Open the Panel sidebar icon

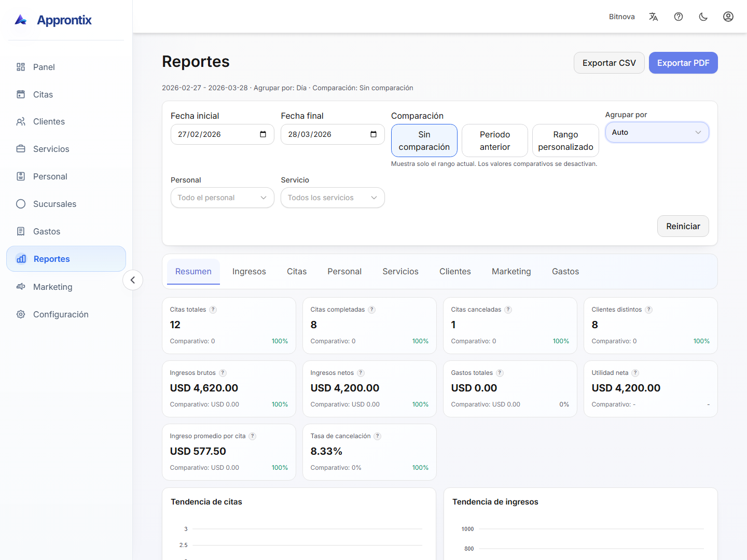(21, 67)
